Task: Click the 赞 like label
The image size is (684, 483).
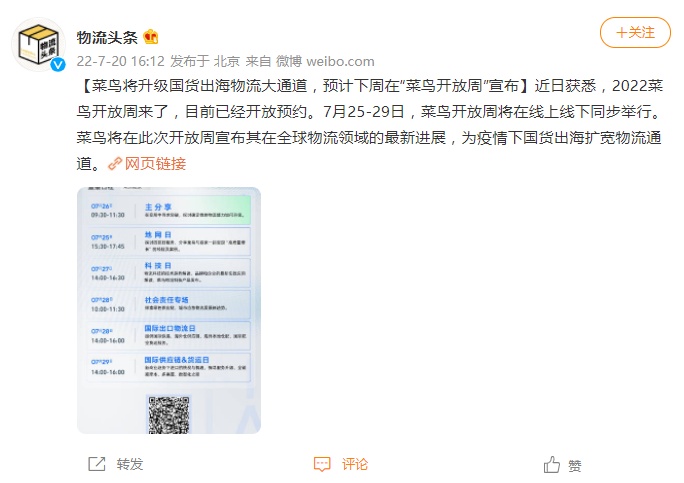Action: point(575,466)
